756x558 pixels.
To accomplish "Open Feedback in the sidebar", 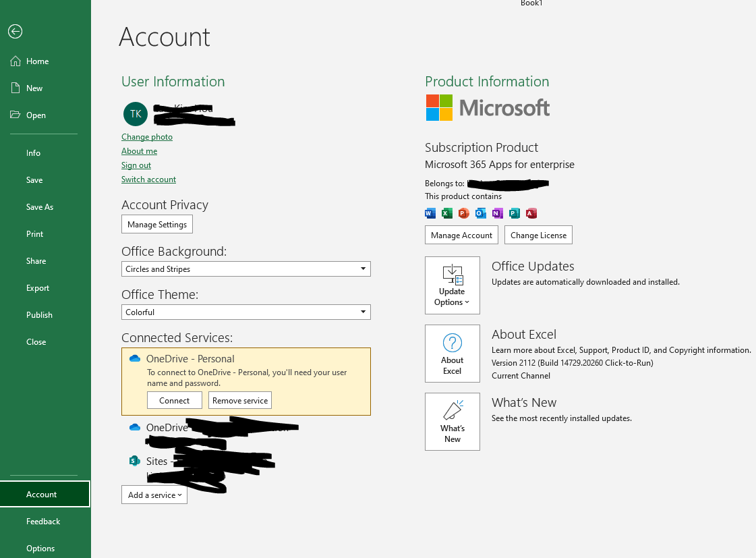I will pyautogui.click(x=43, y=522).
